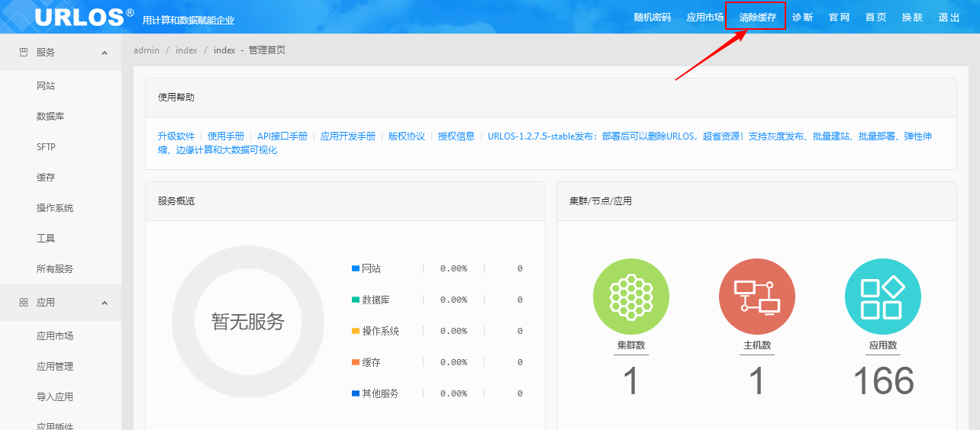Click the red host count icon
Image resolution: width=980 pixels, height=430 pixels.
click(756, 295)
